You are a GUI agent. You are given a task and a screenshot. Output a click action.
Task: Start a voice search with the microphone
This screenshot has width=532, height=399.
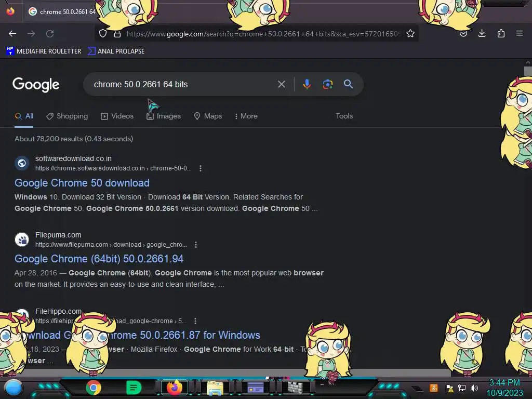pos(307,84)
